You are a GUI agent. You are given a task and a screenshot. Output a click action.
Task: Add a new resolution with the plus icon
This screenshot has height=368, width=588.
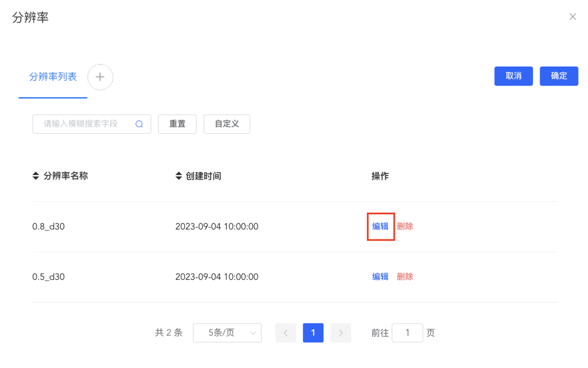(100, 77)
